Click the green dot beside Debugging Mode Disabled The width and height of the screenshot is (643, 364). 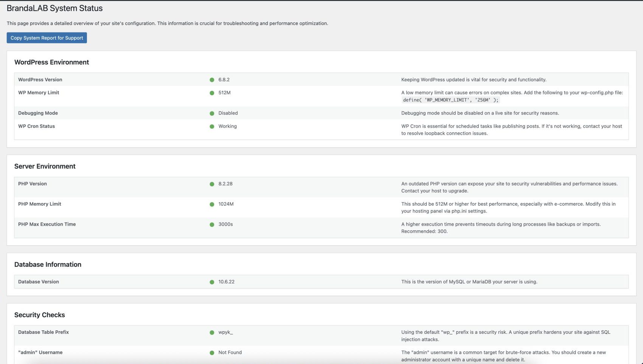(212, 113)
